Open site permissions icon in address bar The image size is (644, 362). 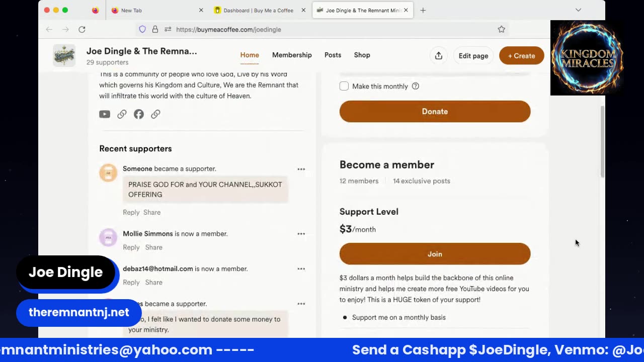coord(168,30)
